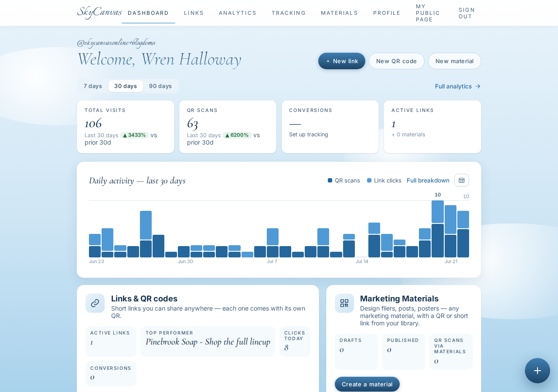Viewport: 558px width, 392px height.
Task: Click the Active Links card heading
Action: tap(413, 110)
